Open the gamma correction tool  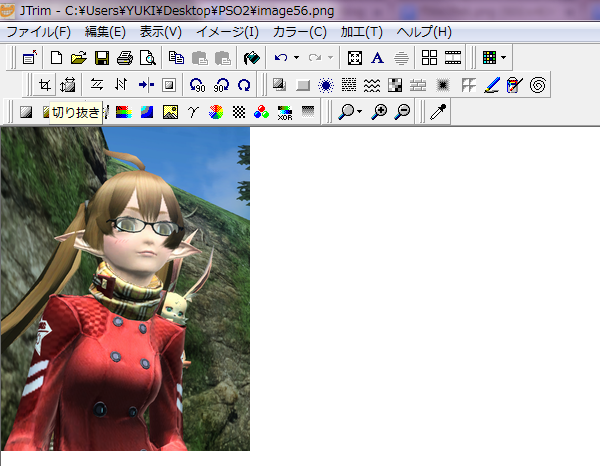(193, 112)
